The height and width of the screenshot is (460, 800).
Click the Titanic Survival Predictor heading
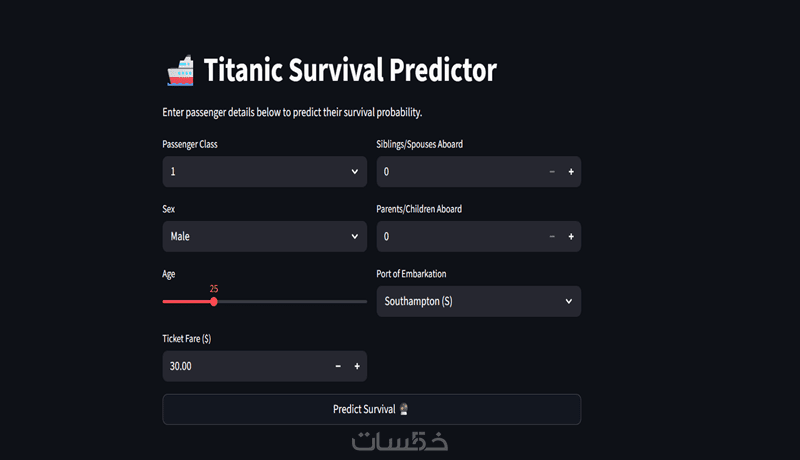[x=350, y=71]
